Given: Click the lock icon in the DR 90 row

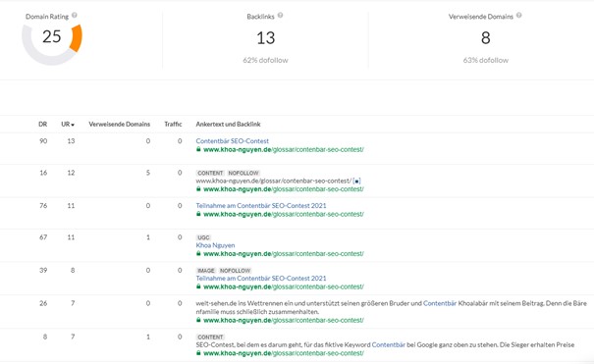Looking at the screenshot, I should (198, 149).
